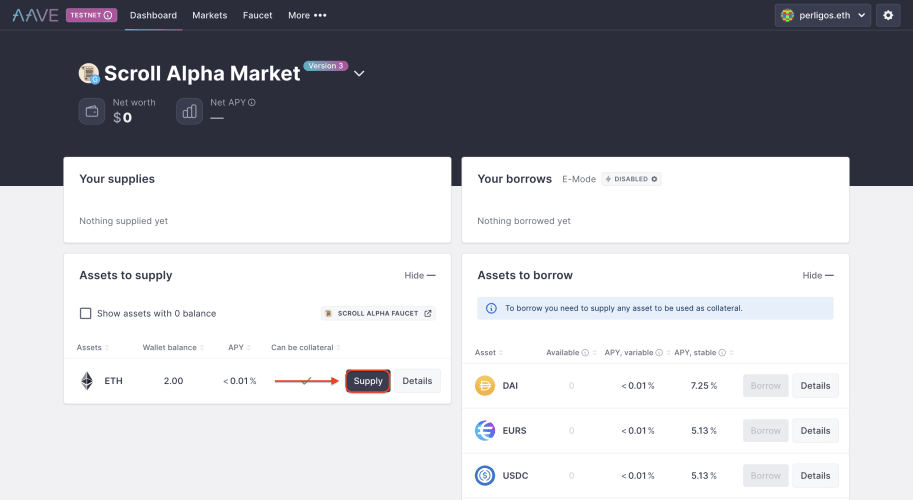913x500 pixels.
Task: Sort borrow list by Asset column
Action: (489, 353)
